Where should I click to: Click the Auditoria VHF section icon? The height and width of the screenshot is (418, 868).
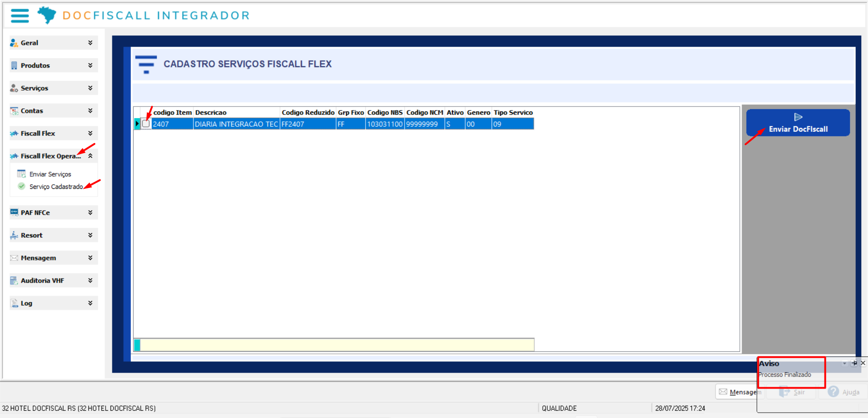tap(14, 281)
